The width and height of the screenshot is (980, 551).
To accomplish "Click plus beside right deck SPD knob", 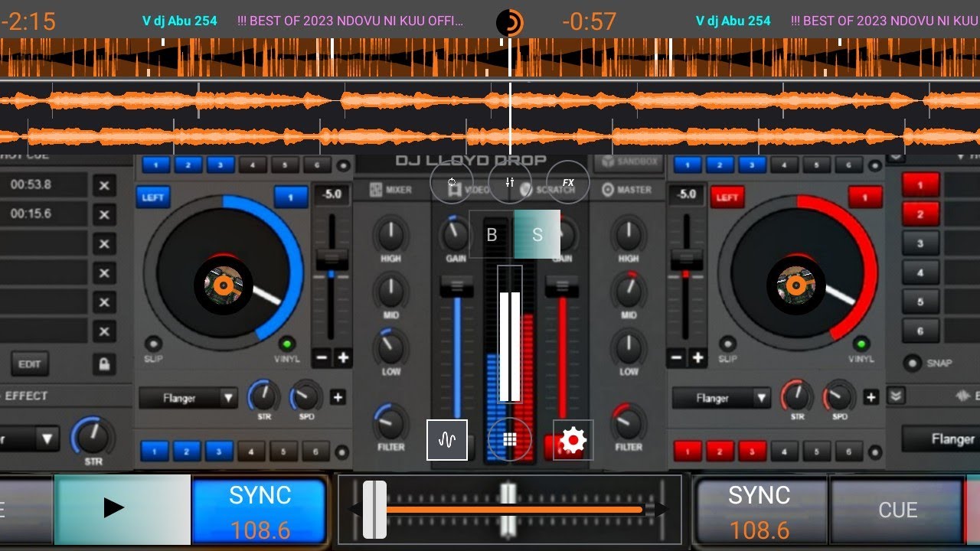I will click(x=871, y=397).
